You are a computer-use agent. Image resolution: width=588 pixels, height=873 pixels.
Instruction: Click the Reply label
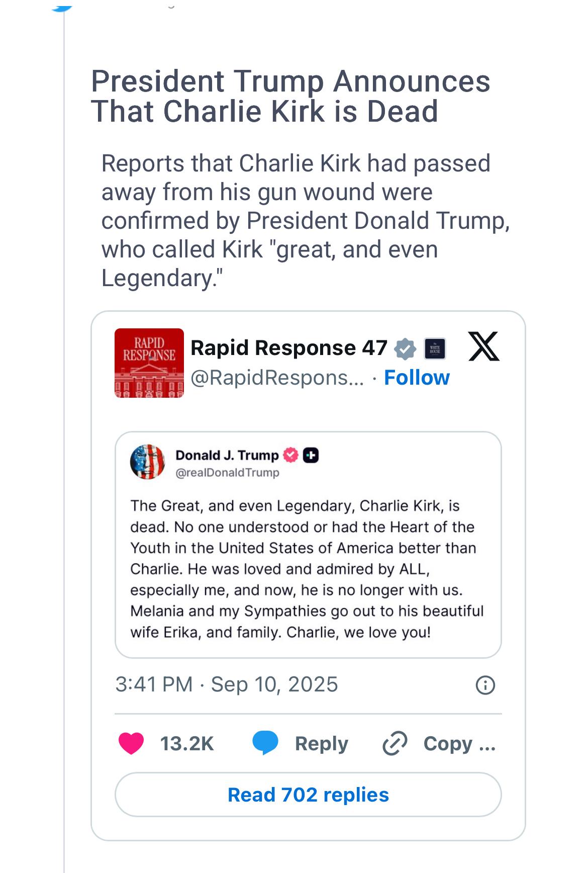click(322, 744)
